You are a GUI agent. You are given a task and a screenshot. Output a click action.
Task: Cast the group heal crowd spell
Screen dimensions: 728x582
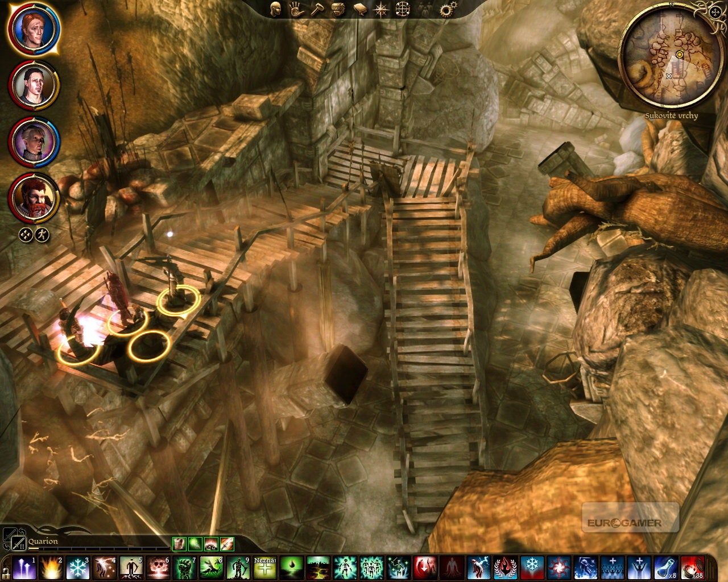point(613,568)
